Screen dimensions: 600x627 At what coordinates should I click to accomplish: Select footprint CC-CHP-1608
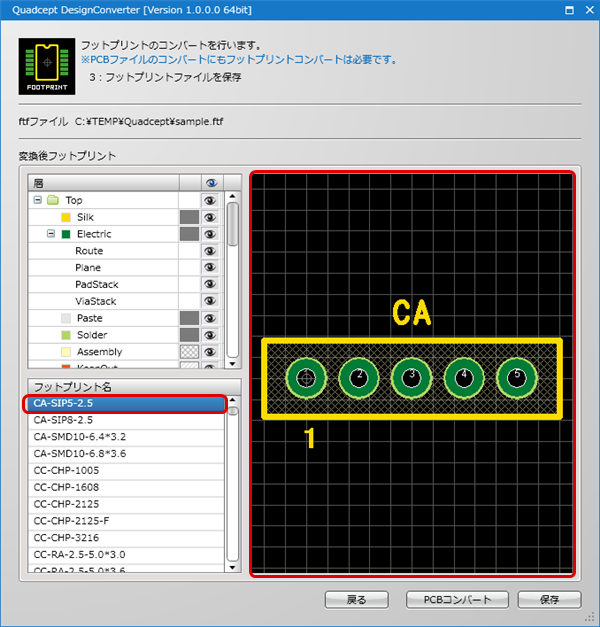126,487
